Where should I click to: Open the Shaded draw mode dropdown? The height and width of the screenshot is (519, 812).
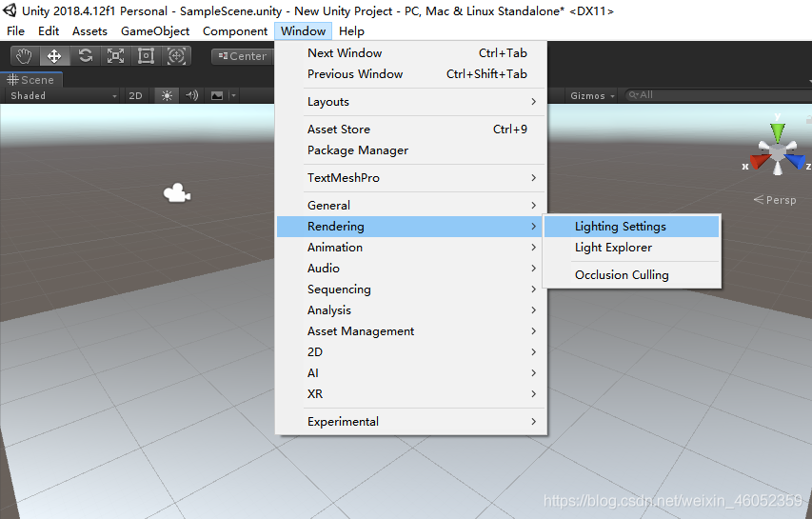pyautogui.click(x=63, y=95)
